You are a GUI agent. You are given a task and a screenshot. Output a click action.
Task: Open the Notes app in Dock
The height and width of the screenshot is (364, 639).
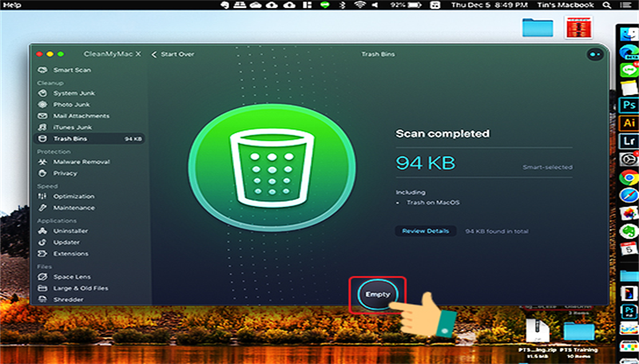pos(629,88)
